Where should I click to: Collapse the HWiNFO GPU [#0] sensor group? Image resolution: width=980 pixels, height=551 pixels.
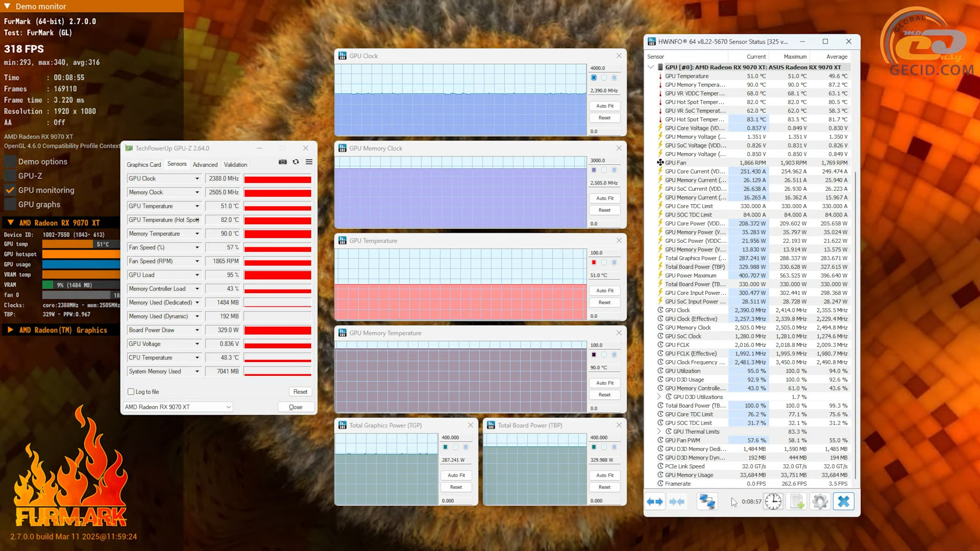651,67
